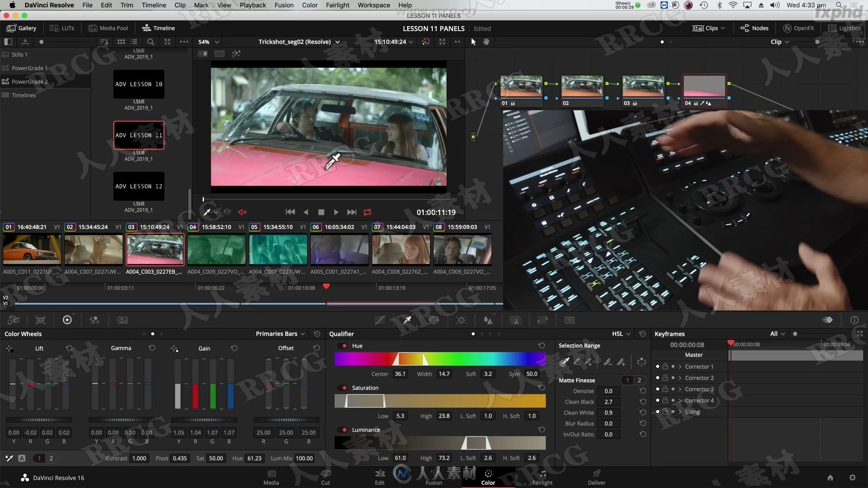Image resolution: width=868 pixels, height=488 pixels.
Task: Open the Color menu in menu bar
Action: (x=310, y=5)
